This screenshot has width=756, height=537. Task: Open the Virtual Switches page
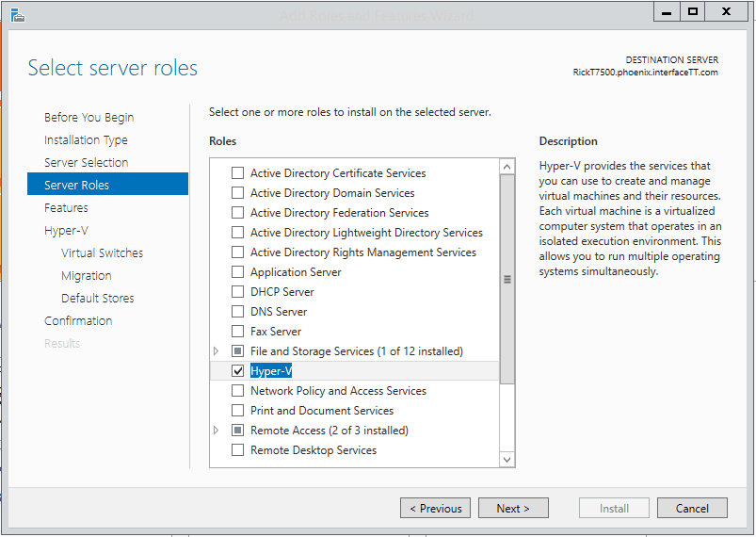coord(102,253)
